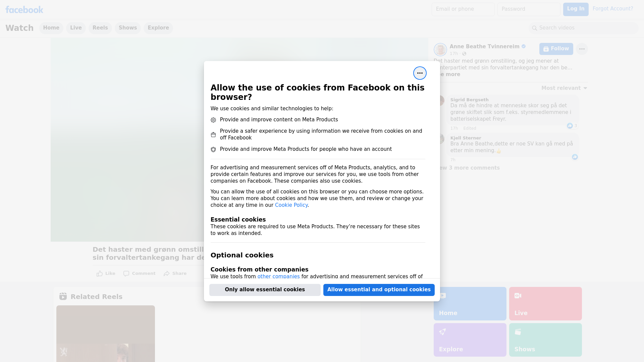Click the Comment bubble icon under video
This screenshot has height=362, width=644.
[126, 274]
